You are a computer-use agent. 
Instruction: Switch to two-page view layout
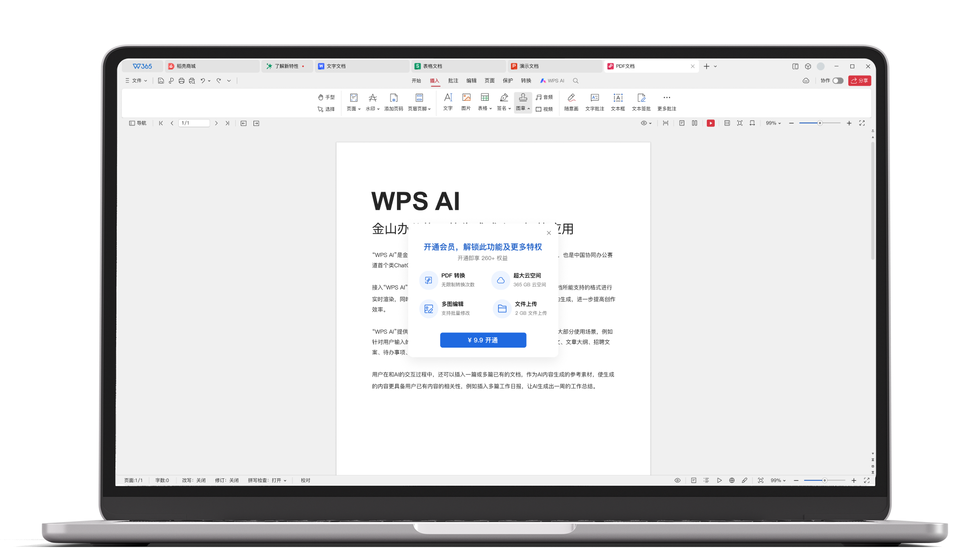pos(695,123)
